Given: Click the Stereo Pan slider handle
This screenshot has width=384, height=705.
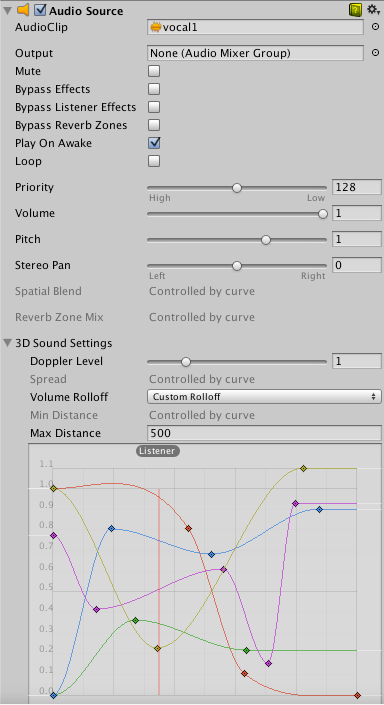Looking at the screenshot, I should (237, 266).
